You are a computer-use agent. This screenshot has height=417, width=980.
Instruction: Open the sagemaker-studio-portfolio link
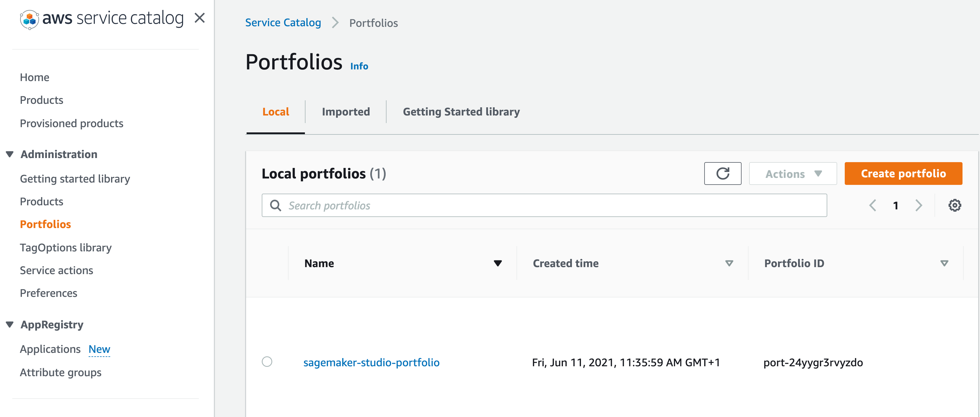click(x=371, y=362)
